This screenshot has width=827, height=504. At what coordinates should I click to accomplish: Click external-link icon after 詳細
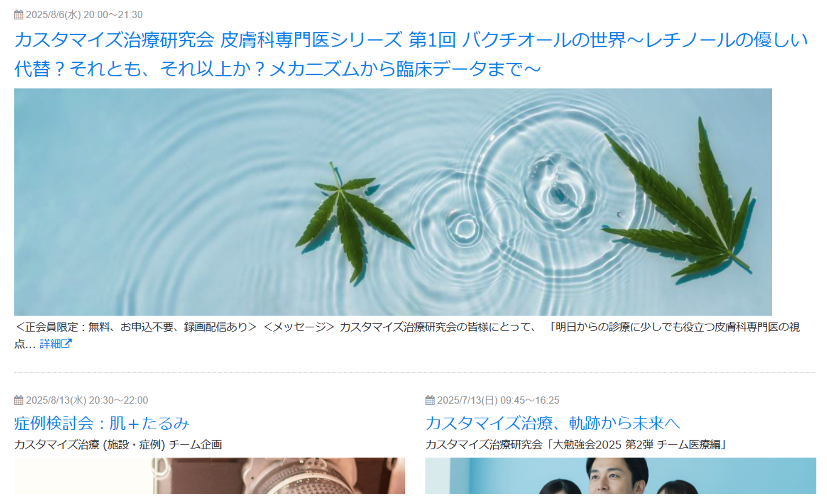66,343
